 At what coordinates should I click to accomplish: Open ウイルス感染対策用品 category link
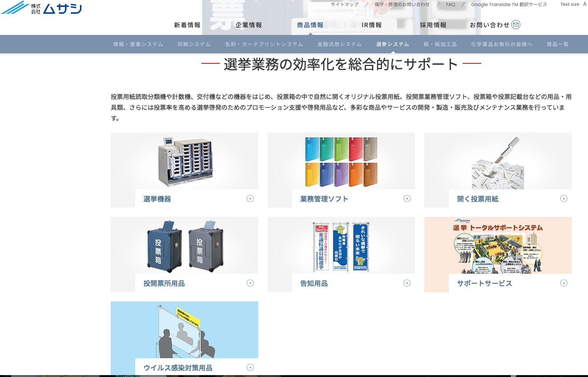click(178, 368)
